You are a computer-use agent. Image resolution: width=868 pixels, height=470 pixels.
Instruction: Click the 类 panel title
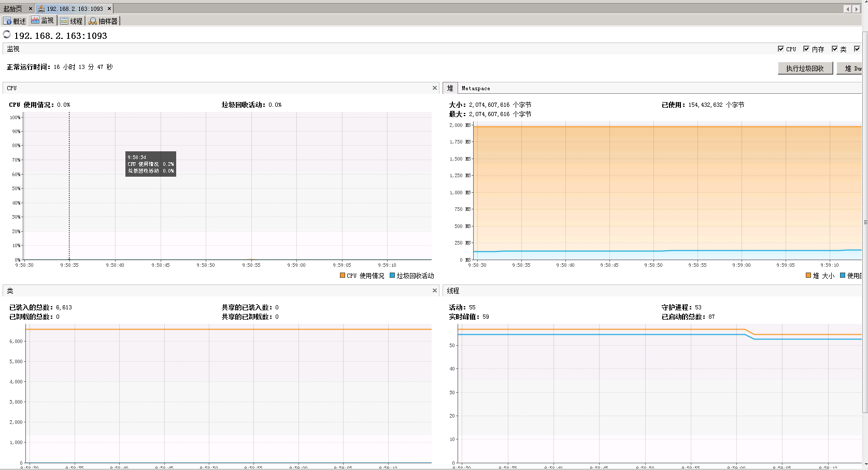click(10, 291)
